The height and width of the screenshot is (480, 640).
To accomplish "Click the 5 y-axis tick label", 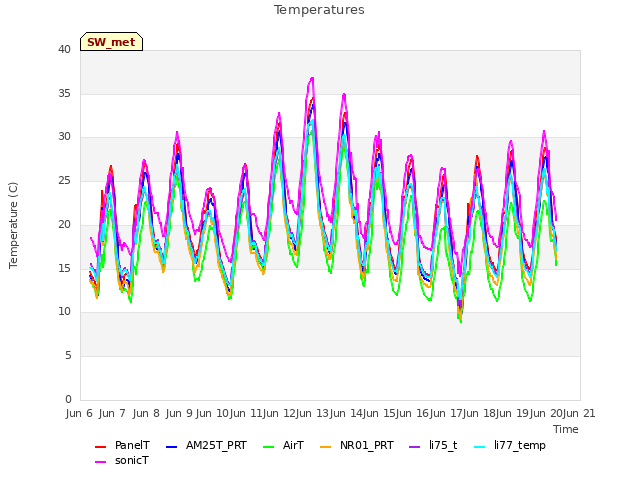I will tap(68, 356).
